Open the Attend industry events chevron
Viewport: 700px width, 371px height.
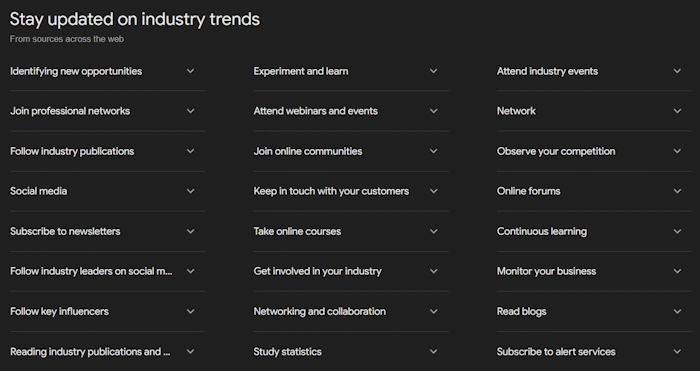pyautogui.click(x=677, y=71)
